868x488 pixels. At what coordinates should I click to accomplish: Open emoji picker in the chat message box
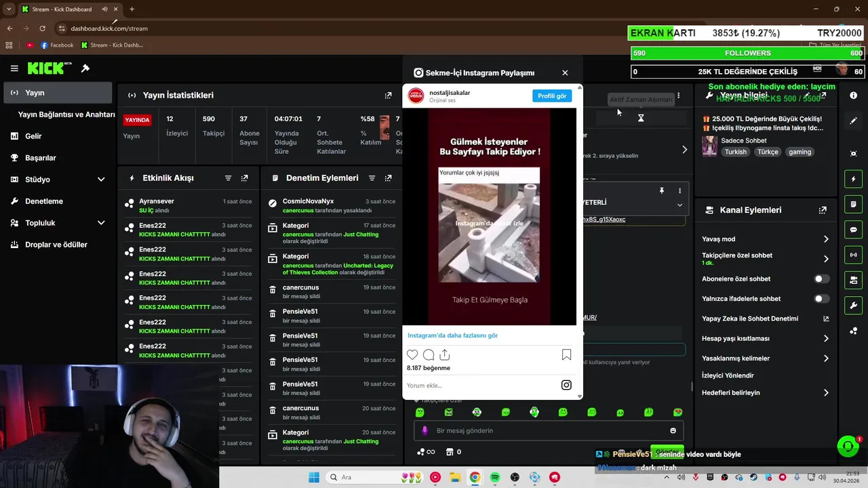(x=673, y=430)
